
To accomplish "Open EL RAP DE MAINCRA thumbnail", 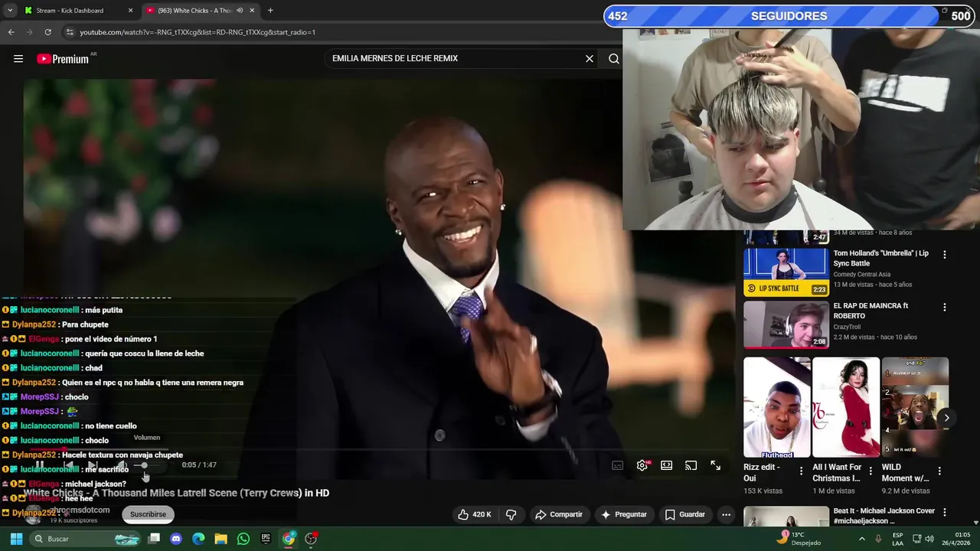I will pyautogui.click(x=786, y=324).
